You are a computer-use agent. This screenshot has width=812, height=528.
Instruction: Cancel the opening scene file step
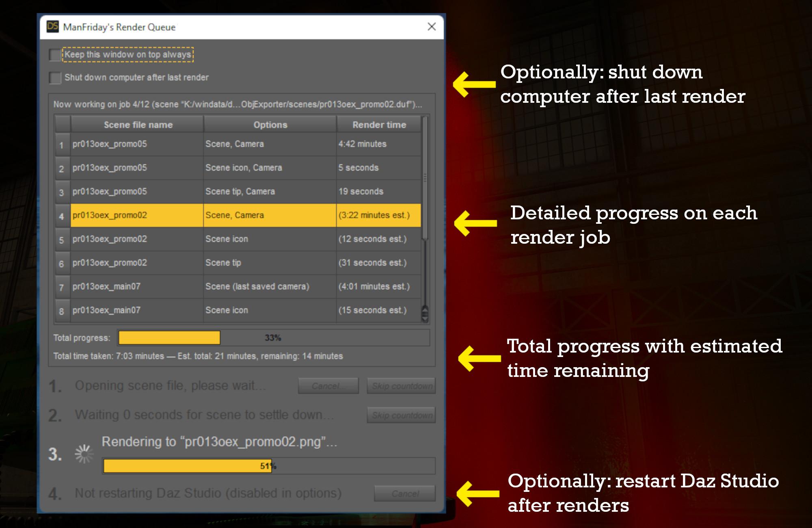pos(328,386)
